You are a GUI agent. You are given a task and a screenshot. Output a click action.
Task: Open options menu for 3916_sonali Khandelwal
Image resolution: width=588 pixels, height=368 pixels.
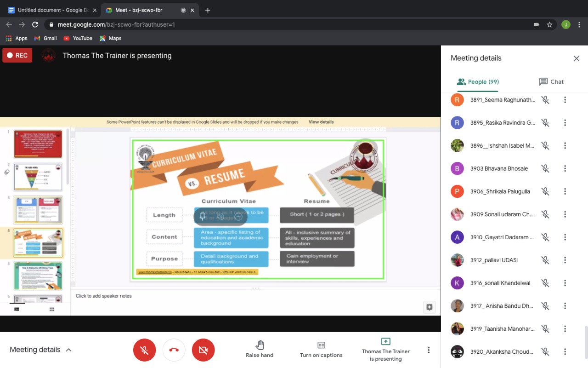565,283
